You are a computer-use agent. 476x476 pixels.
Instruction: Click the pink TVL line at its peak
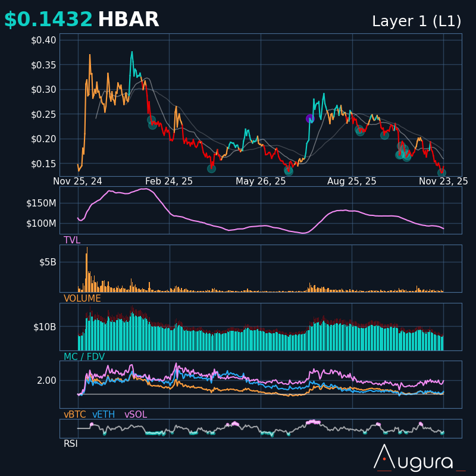click(145, 189)
